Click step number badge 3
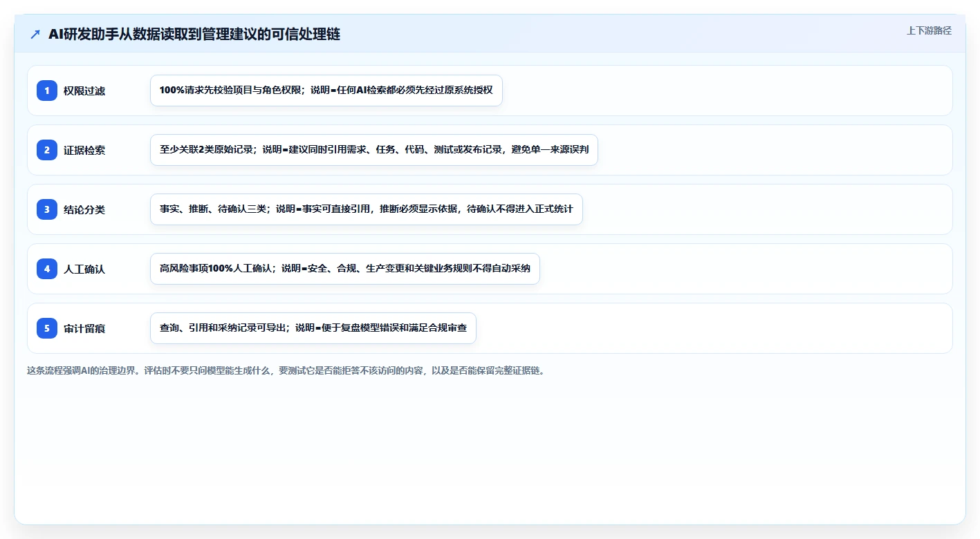Image resolution: width=980 pixels, height=539 pixels. (x=47, y=209)
